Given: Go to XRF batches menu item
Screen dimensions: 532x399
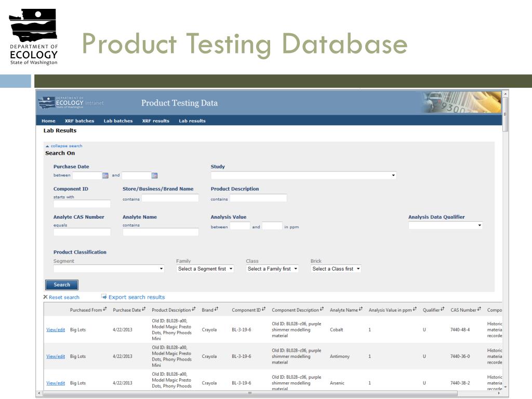Looking at the screenshot, I should [x=79, y=121].
